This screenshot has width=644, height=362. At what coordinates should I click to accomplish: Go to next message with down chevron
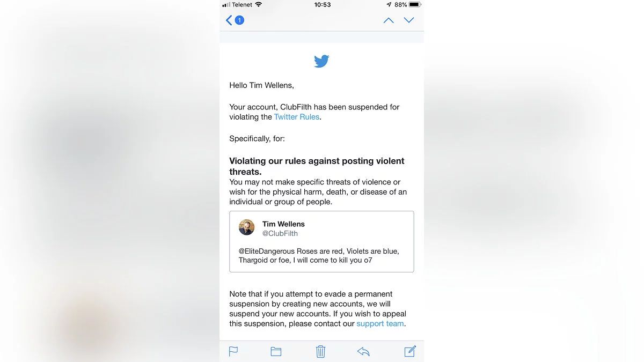click(409, 20)
